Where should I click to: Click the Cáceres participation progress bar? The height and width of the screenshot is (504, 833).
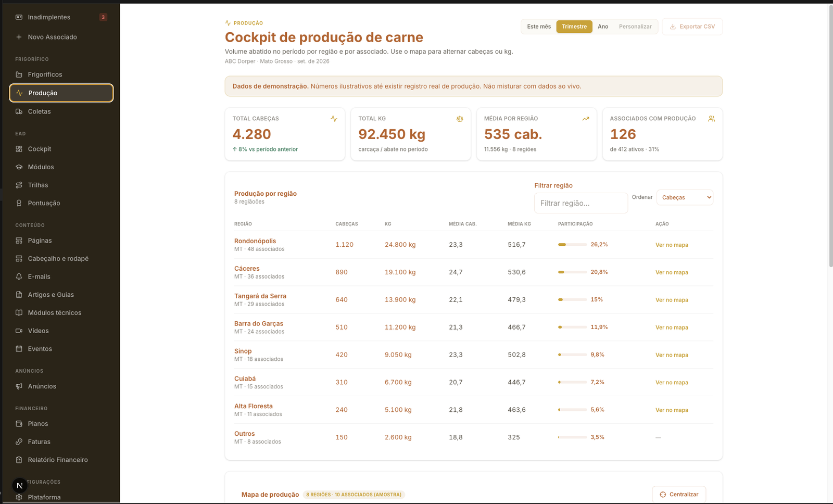click(x=572, y=272)
